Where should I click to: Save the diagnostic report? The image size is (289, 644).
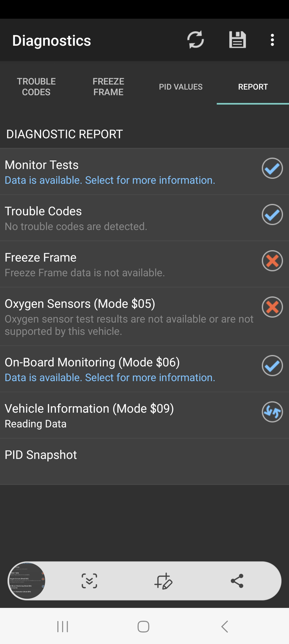[237, 40]
